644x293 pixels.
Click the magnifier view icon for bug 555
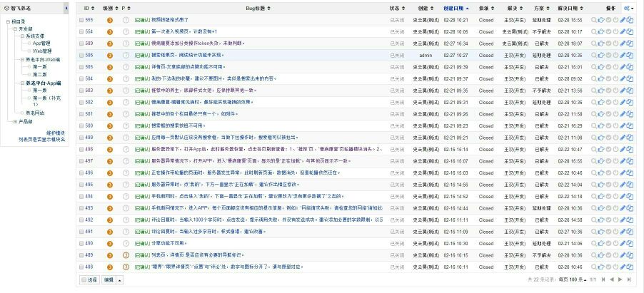coord(593,21)
